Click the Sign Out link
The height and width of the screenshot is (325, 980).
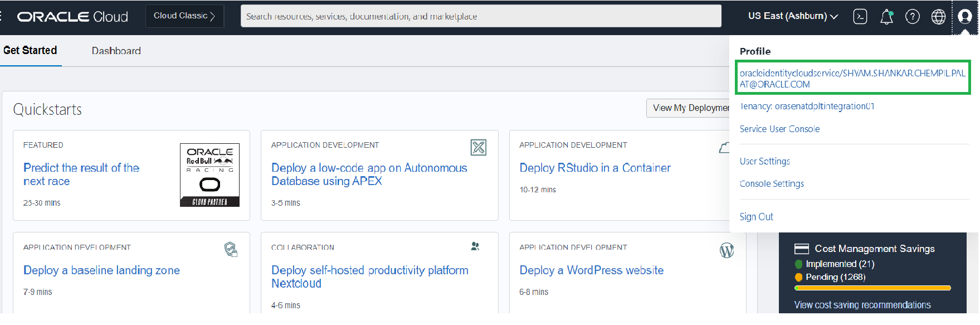point(756,217)
